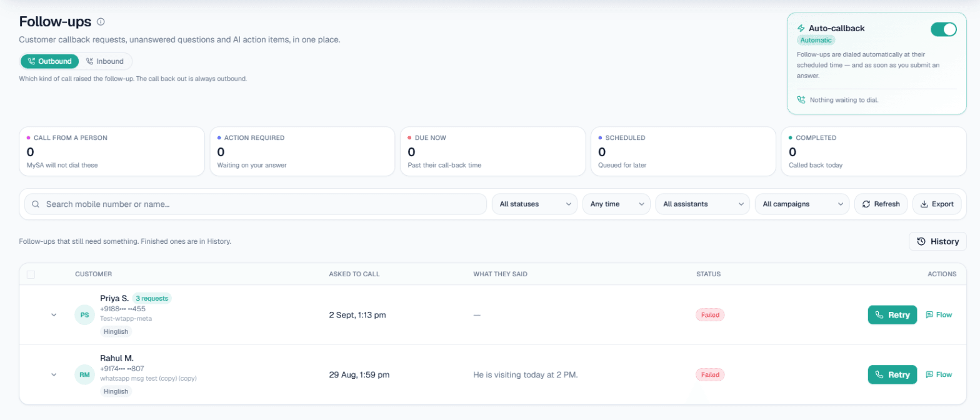Expand Priya S. row chevron

(x=54, y=314)
